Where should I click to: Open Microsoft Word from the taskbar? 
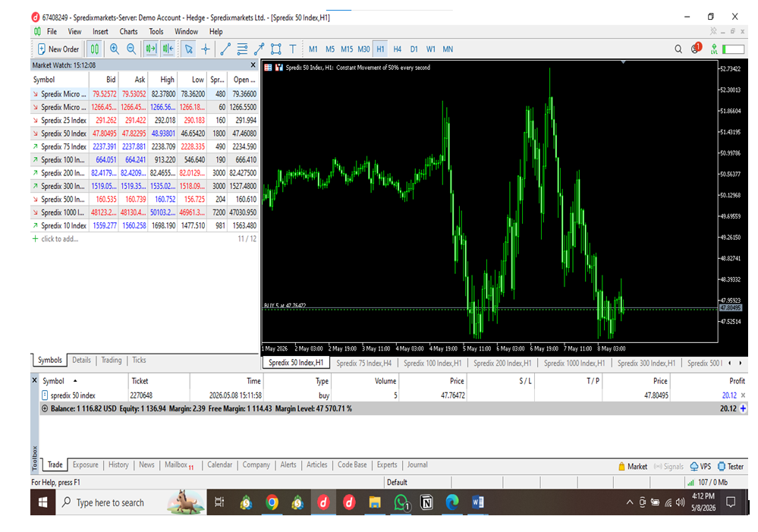(x=477, y=502)
